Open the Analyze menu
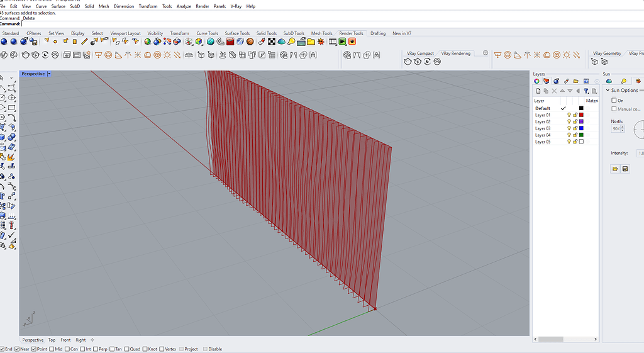This screenshot has height=353, width=644. [184, 6]
